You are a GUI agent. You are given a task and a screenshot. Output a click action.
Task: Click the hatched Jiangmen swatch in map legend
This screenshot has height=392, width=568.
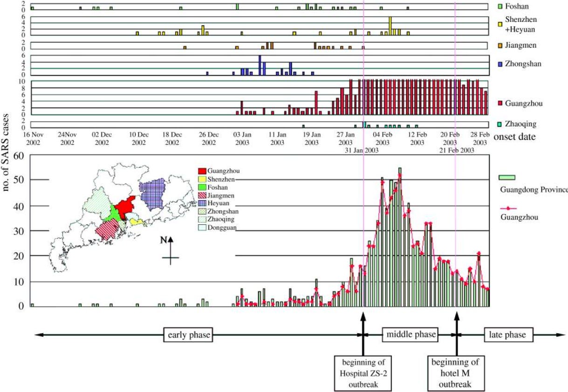(x=202, y=195)
